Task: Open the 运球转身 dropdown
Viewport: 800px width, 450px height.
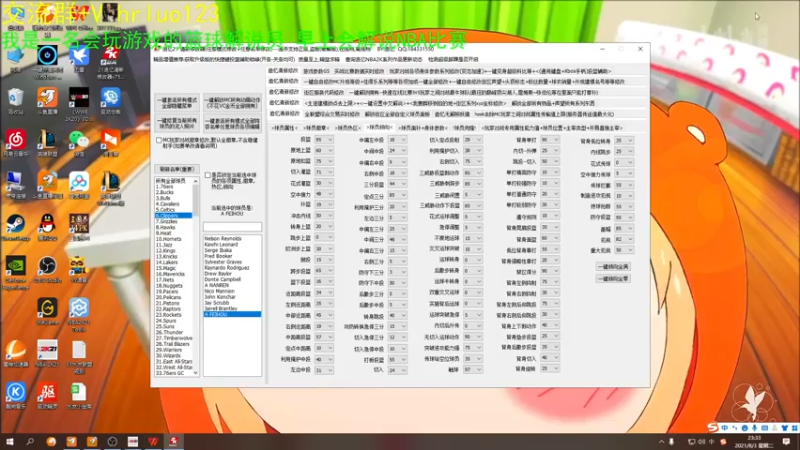Action: (x=472, y=260)
